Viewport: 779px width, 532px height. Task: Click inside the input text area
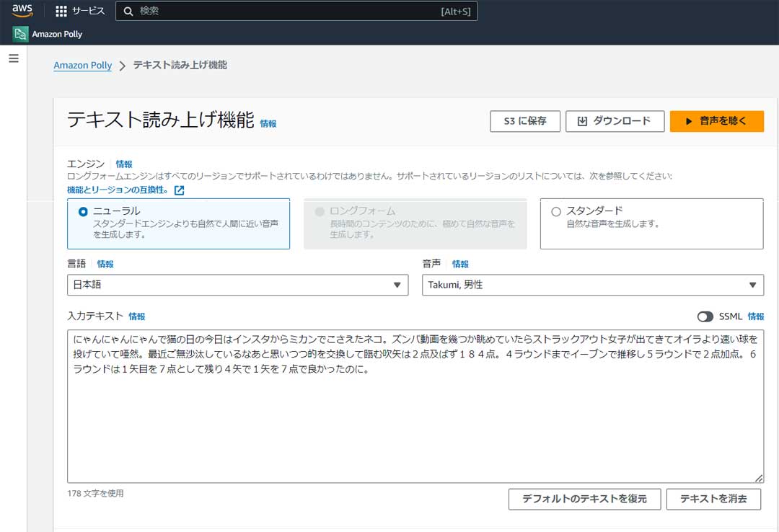415,407
